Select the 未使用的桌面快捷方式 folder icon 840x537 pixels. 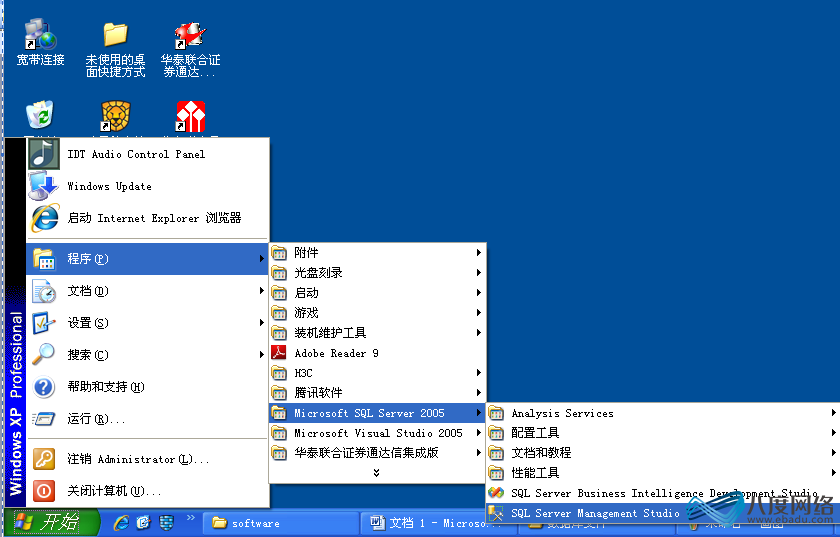[x=116, y=49]
